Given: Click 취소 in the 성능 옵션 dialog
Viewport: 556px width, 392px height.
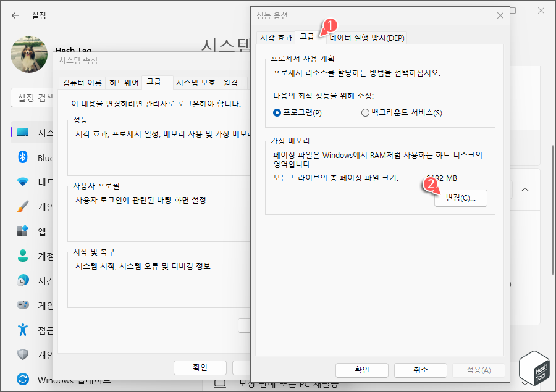Looking at the screenshot, I should pos(420,370).
